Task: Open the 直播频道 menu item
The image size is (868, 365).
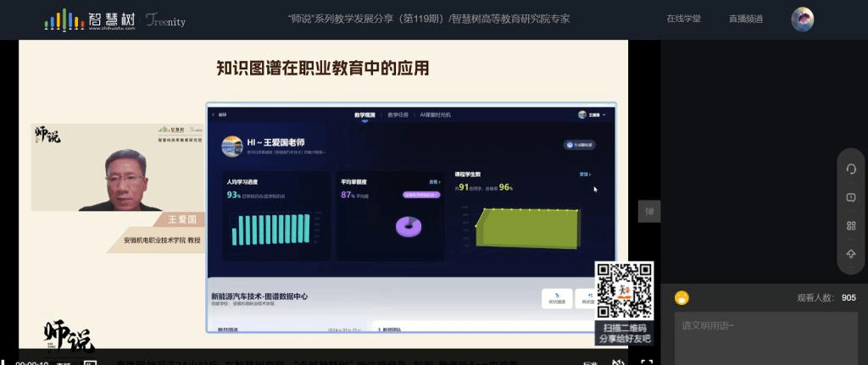Action: (745, 19)
